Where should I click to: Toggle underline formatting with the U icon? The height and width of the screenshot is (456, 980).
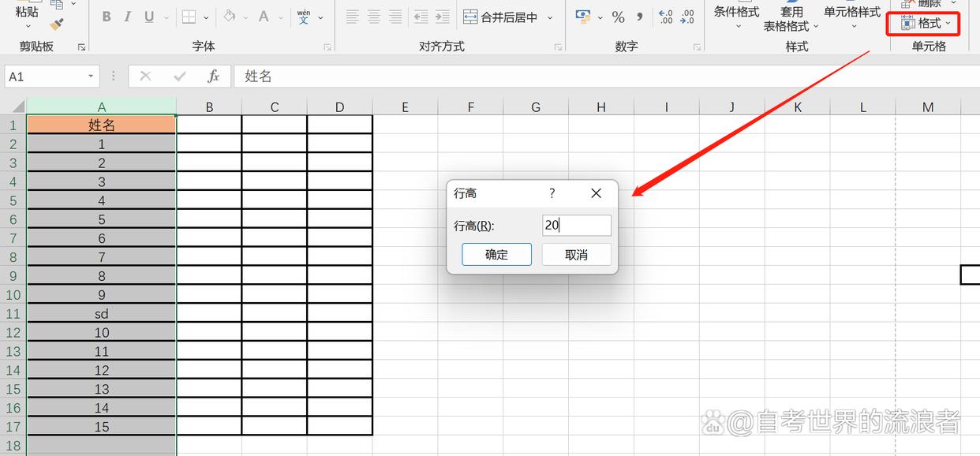click(x=148, y=16)
